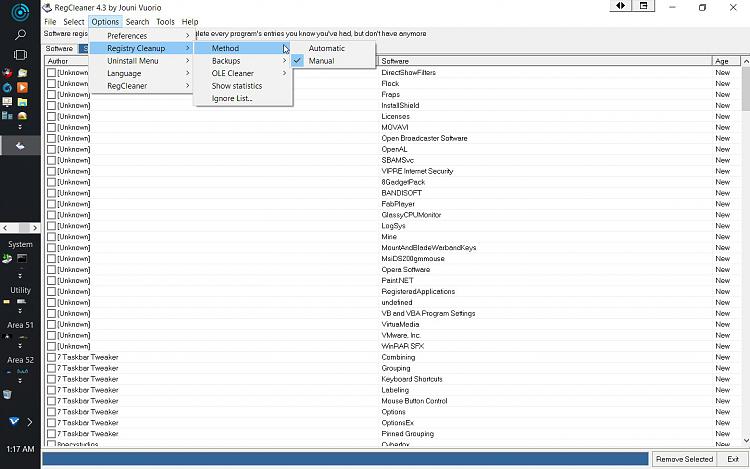This screenshot has height=469, width=750.
Task: Click the Exit button
Action: (733, 459)
